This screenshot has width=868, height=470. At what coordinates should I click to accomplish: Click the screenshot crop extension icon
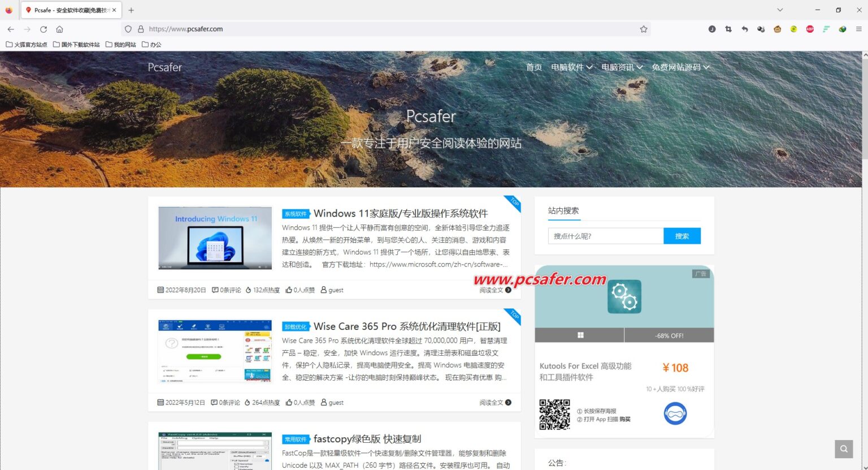coord(728,29)
